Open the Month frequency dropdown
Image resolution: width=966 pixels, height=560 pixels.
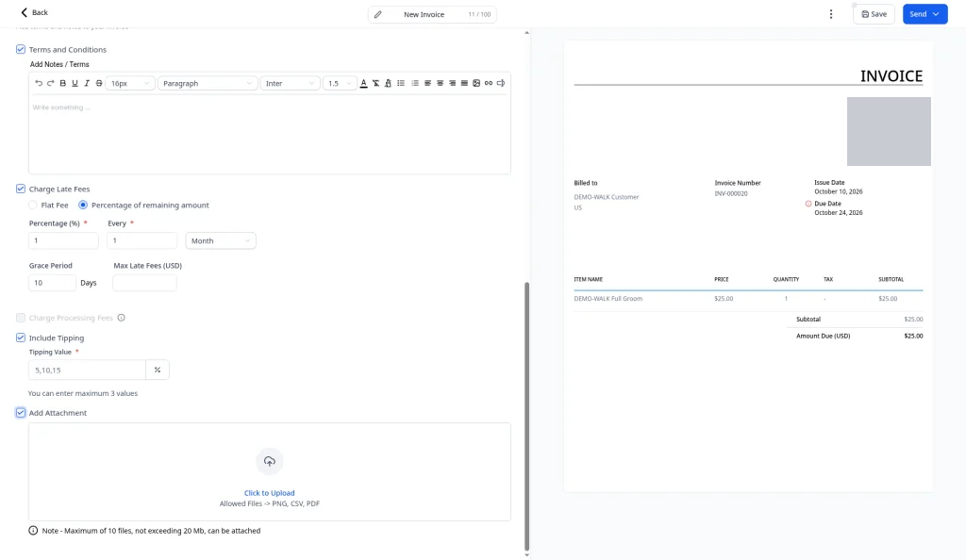click(221, 240)
